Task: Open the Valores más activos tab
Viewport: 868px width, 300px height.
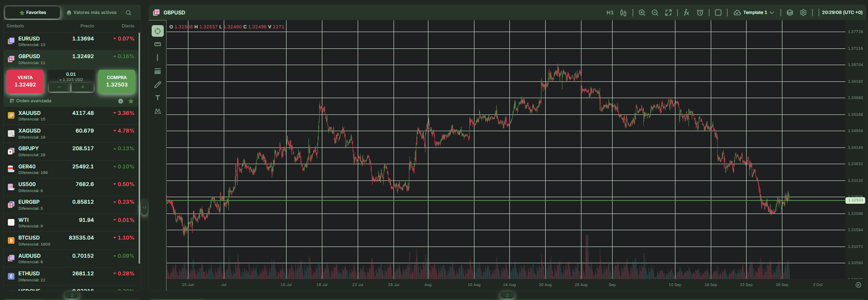Action: click(92, 13)
